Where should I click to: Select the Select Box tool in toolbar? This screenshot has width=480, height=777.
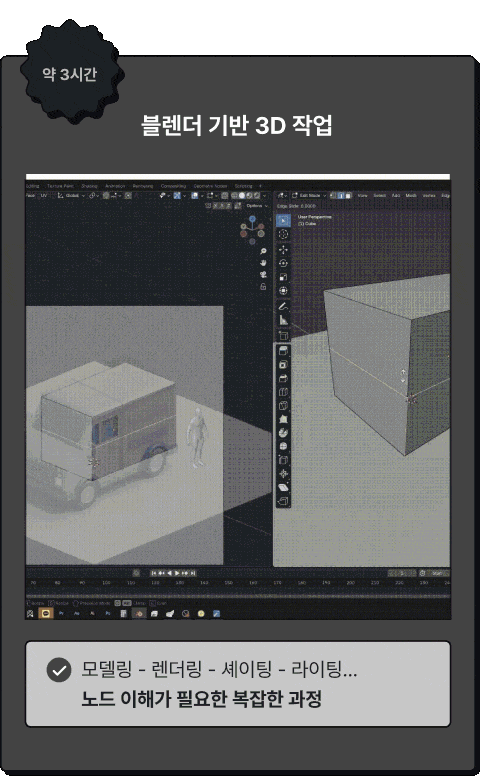pos(283,220)
